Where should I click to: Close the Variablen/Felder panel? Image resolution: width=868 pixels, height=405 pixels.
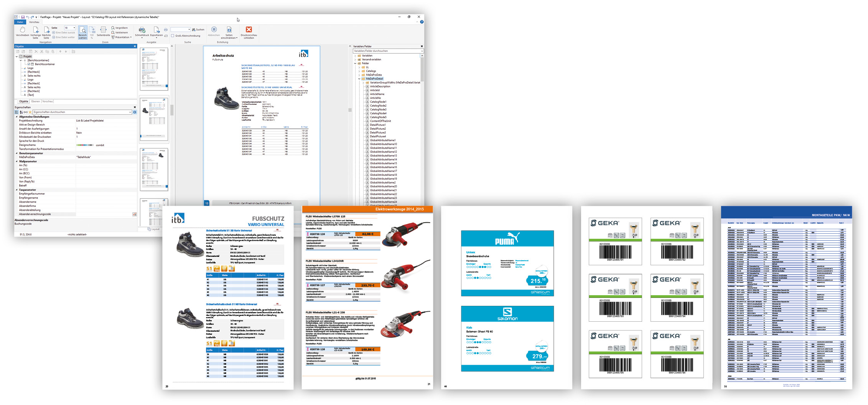[x=422, y=46]
